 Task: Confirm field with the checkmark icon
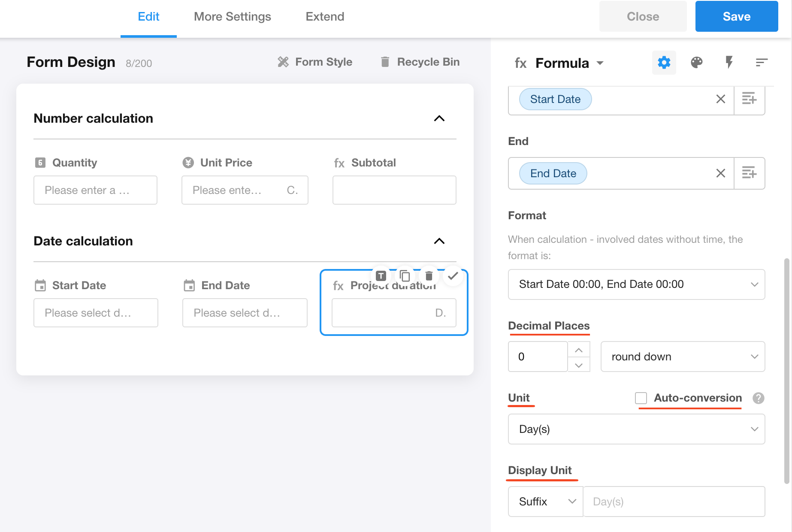coord(453,276)
